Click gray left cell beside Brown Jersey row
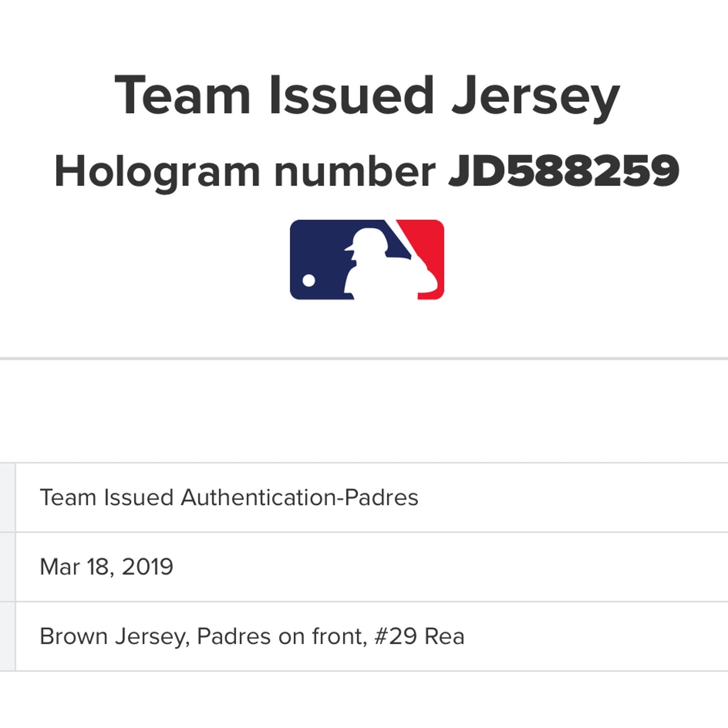Screen dimensions: 728x728 (x=7, y=636)
